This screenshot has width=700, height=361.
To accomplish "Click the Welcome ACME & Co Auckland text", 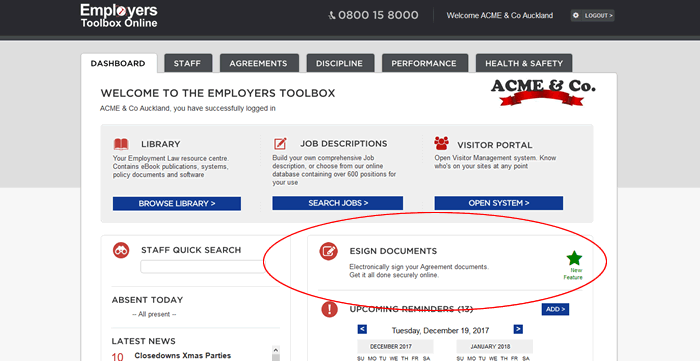I will (500, 16).
